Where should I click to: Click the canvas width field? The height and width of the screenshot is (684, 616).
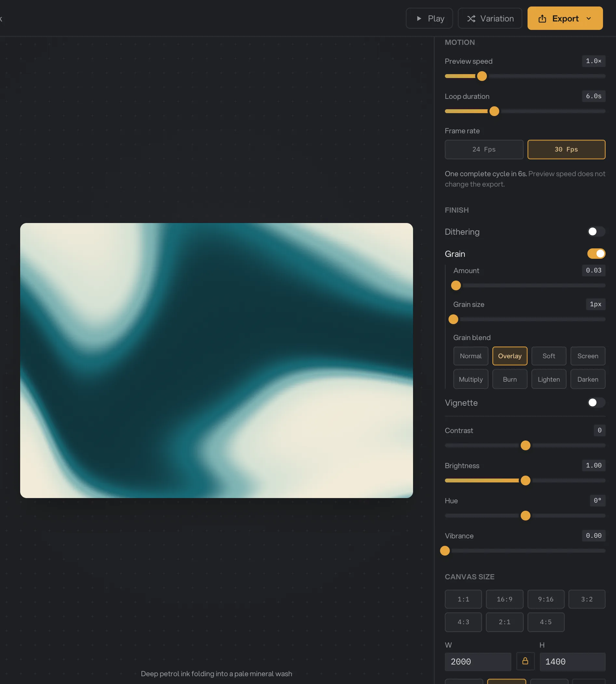477,662
